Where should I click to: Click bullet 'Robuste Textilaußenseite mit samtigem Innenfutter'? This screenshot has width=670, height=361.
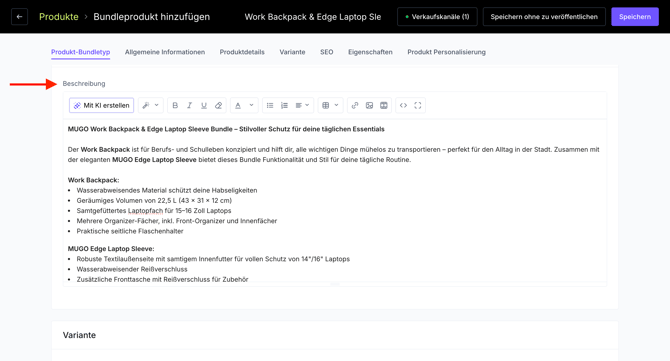(213, 259)
